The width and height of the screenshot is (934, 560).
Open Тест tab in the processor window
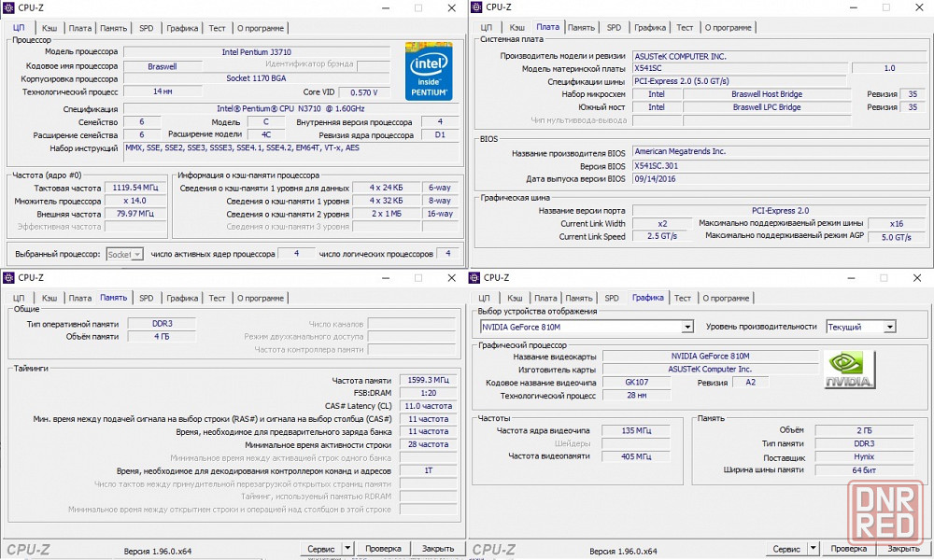pos(217,28)
